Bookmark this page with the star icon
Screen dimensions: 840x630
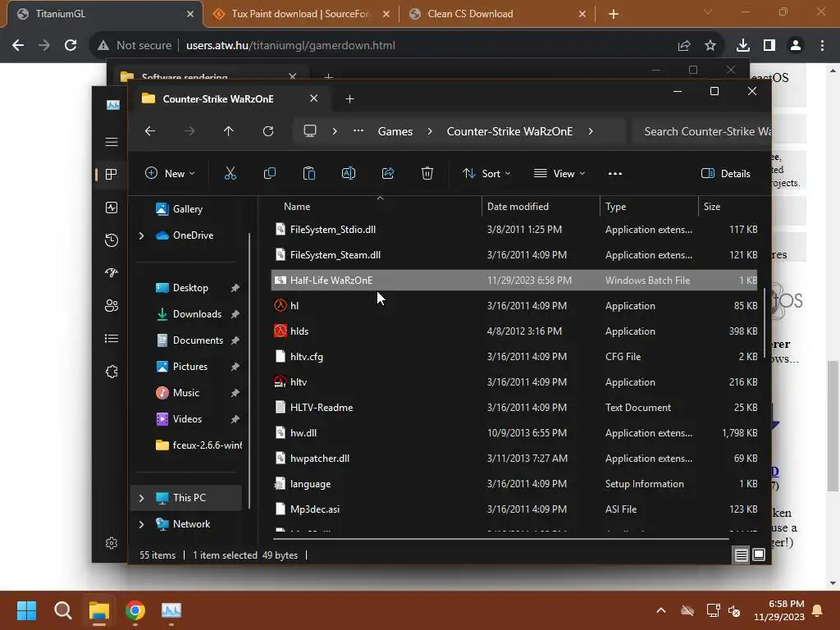(x=710, y=46)
